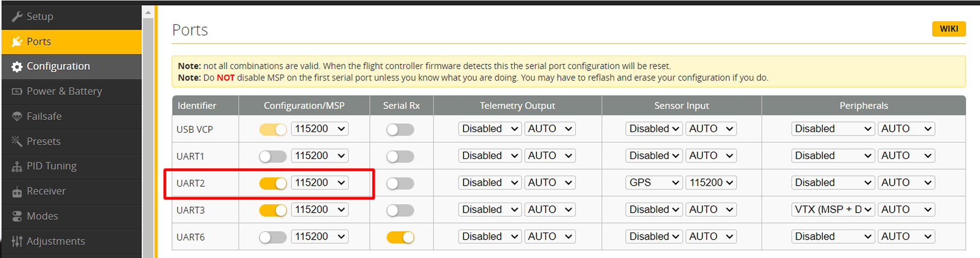Disable the UART2 Configuration/MSP toggle
The width and height of the screenshot is (980, 258).
tap(273, 183)
